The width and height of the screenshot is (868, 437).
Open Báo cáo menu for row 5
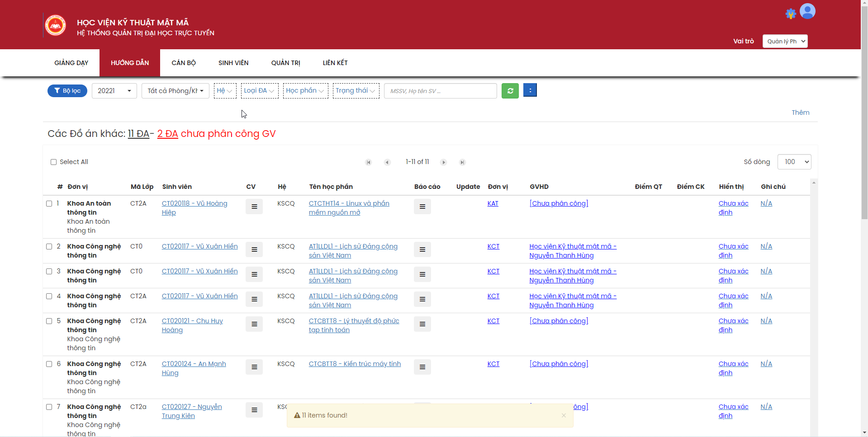click(x=422, y=324)
